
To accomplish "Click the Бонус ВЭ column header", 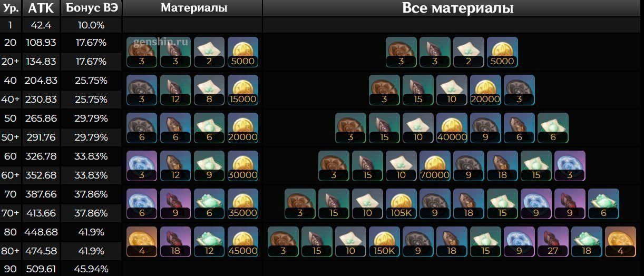I will pyautogui.click(x=91, y=8).
